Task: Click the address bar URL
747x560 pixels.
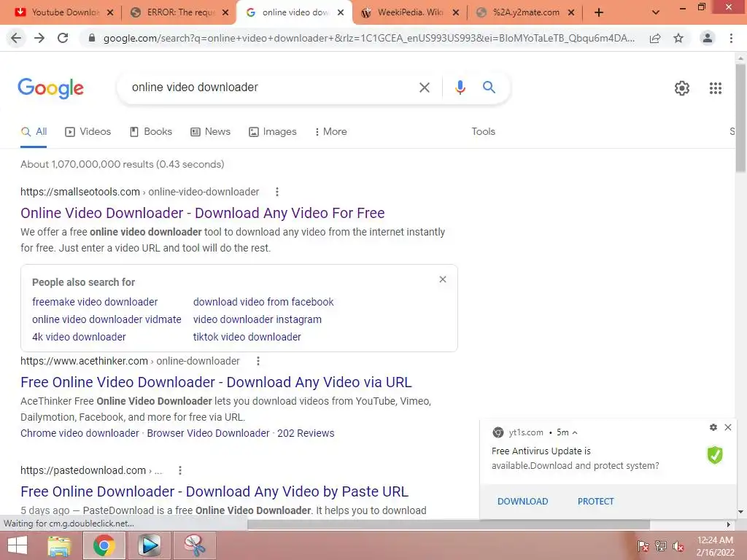Action: [x=368, y=38]
